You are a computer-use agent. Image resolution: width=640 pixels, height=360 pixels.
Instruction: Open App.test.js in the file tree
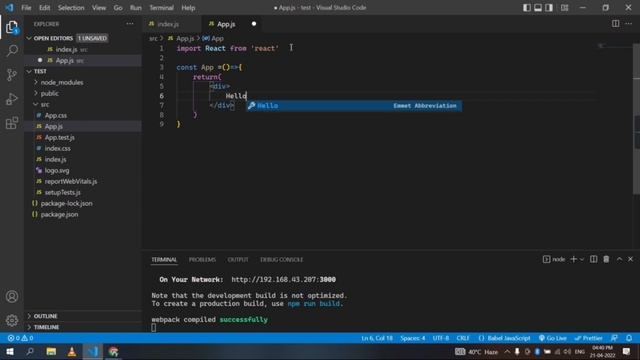[x=83, y=138]
